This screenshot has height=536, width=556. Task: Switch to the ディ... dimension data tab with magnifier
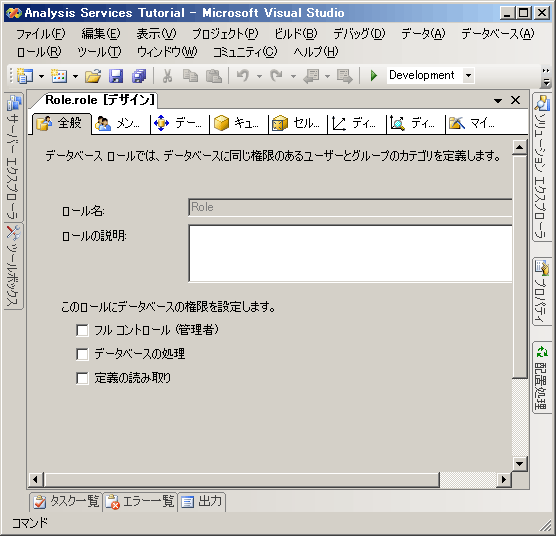coord(416,123)
